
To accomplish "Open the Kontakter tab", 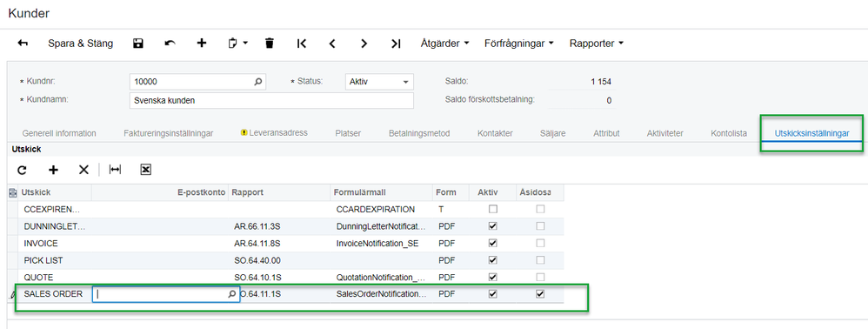I will tap(495, 133).
